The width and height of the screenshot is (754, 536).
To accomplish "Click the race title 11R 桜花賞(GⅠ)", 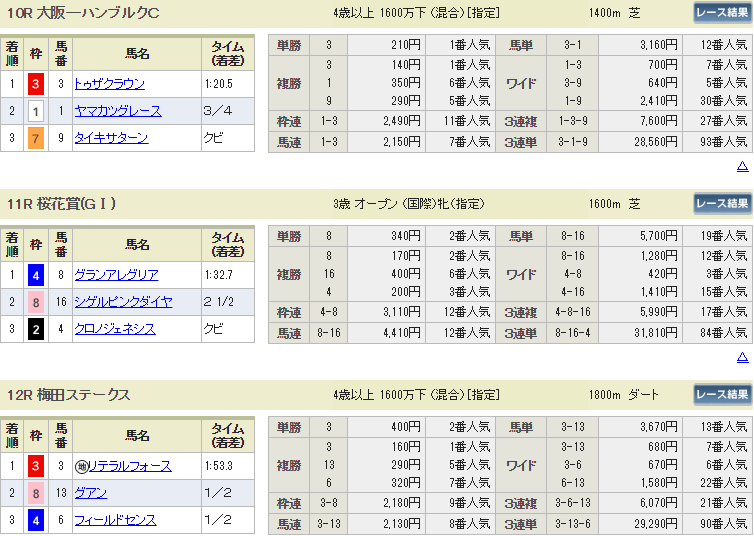I will tap(62, 204).
